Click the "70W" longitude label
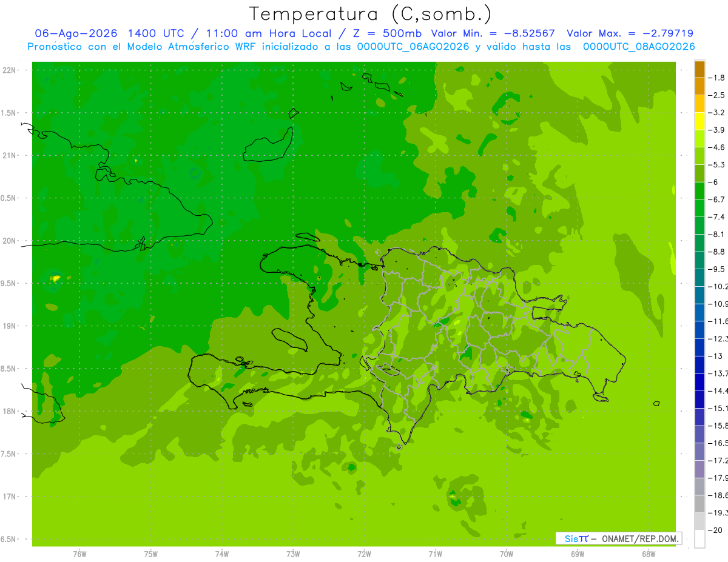This screenshot has width=728, height=562. tap(507, 554)
